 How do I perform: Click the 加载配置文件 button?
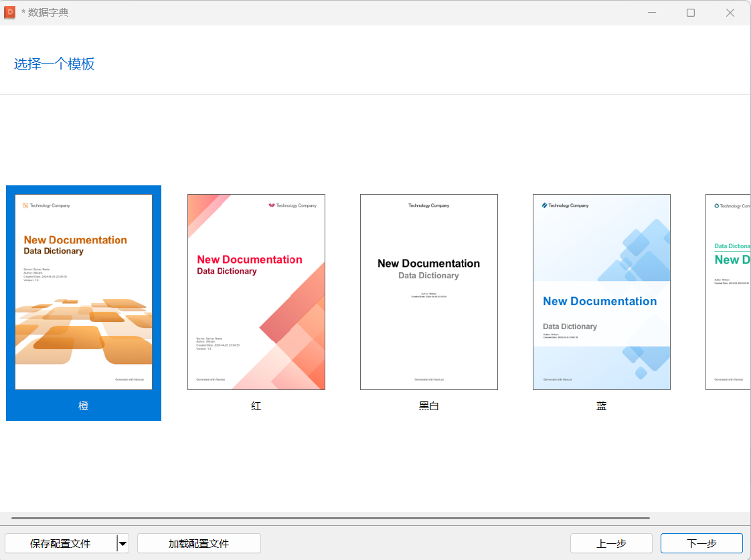199,543
